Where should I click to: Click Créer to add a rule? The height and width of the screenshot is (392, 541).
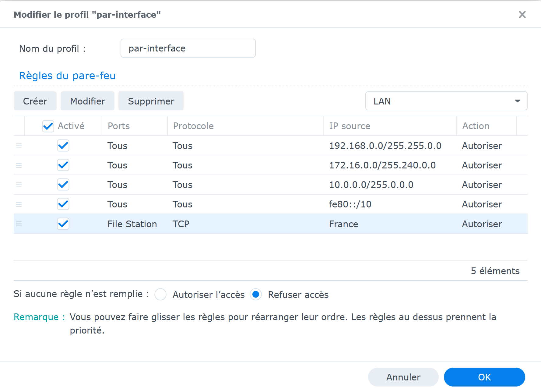35,101
